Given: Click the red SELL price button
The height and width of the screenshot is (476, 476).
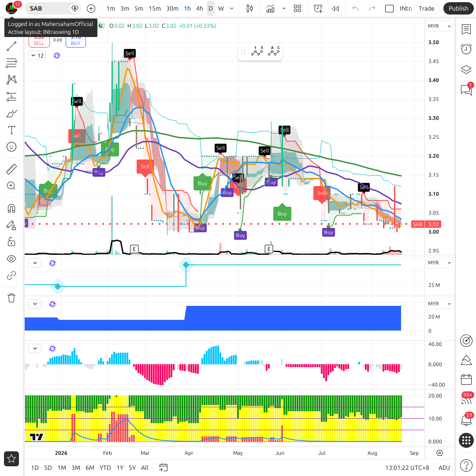Looking at the screenshot, I should (39, 42).
